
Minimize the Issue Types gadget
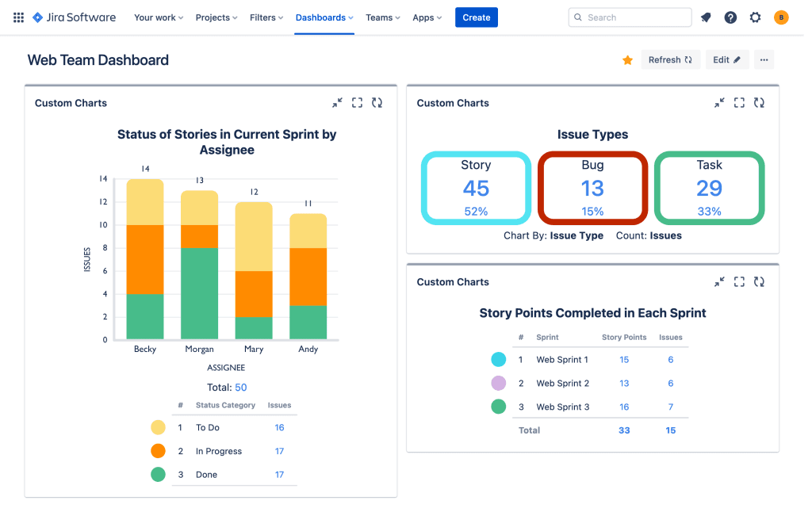(x=719, y=103)
